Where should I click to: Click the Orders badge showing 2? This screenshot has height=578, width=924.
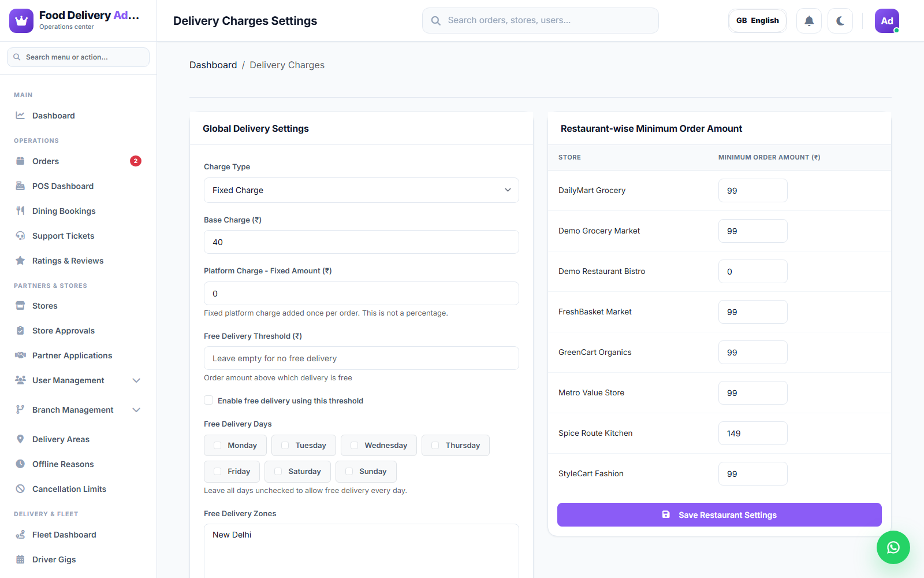136,161
